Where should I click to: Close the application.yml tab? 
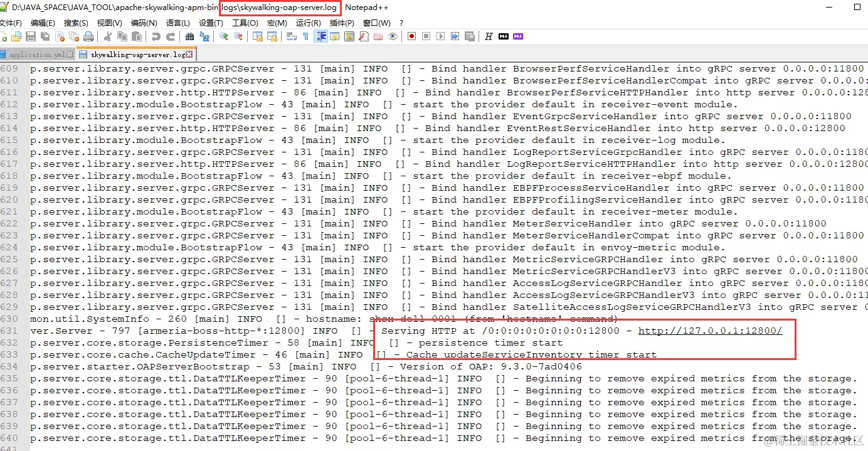point(70,55)
